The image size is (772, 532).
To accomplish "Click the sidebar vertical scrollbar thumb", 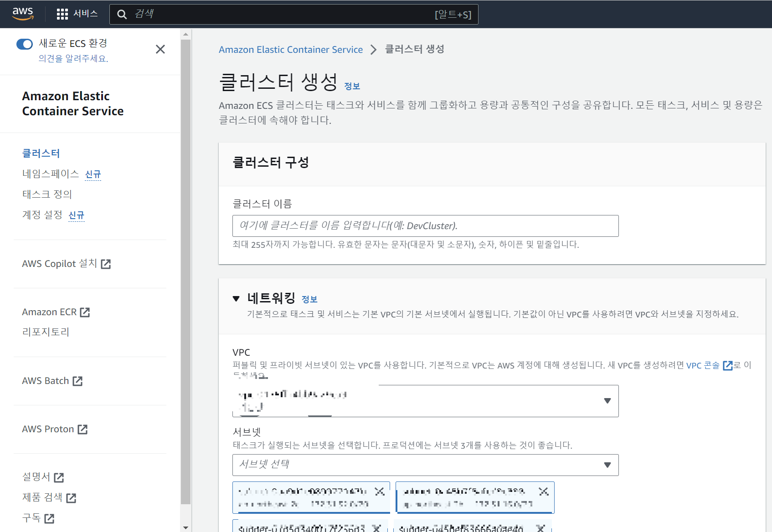I will (185, 272).
